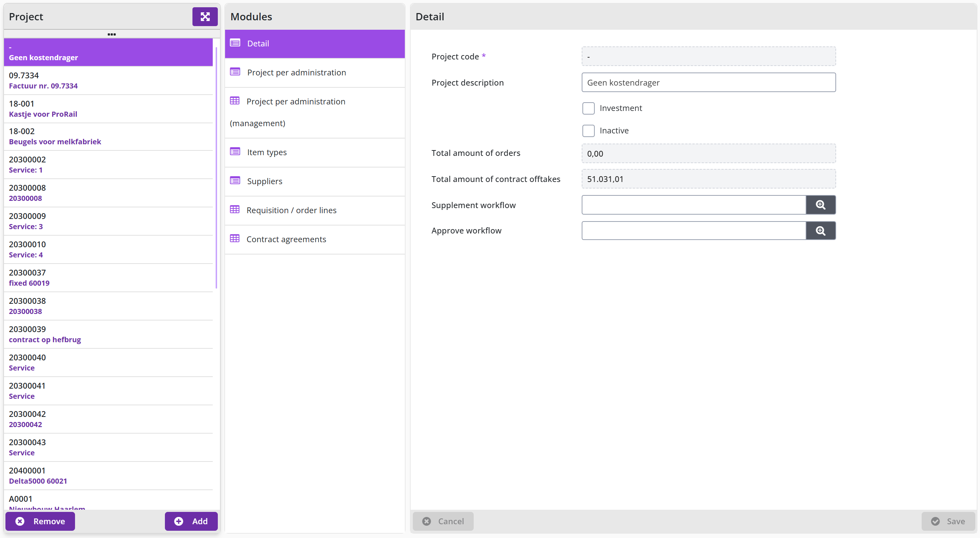Select project 20400001 Delta5000 60021
Image resolution: width=980 pixels, height=538 pixels.
[x=108, y=476]
